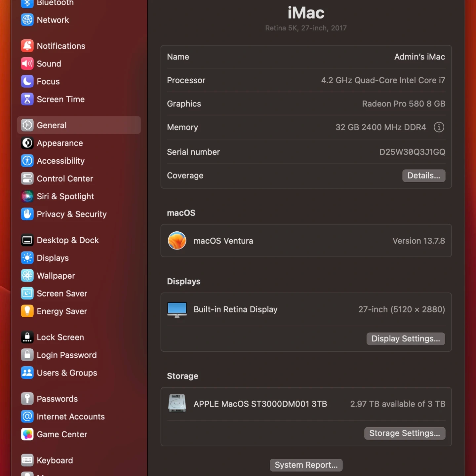
Task: Click the macOS Ventura logo
Action: point(177,241)
